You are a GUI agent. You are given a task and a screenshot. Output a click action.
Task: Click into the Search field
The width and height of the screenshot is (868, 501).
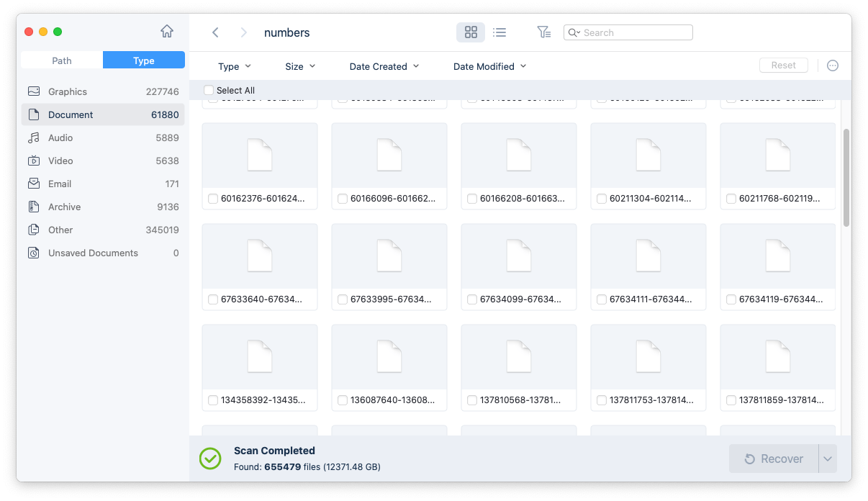pyautogui.click(x=628, y=32)
